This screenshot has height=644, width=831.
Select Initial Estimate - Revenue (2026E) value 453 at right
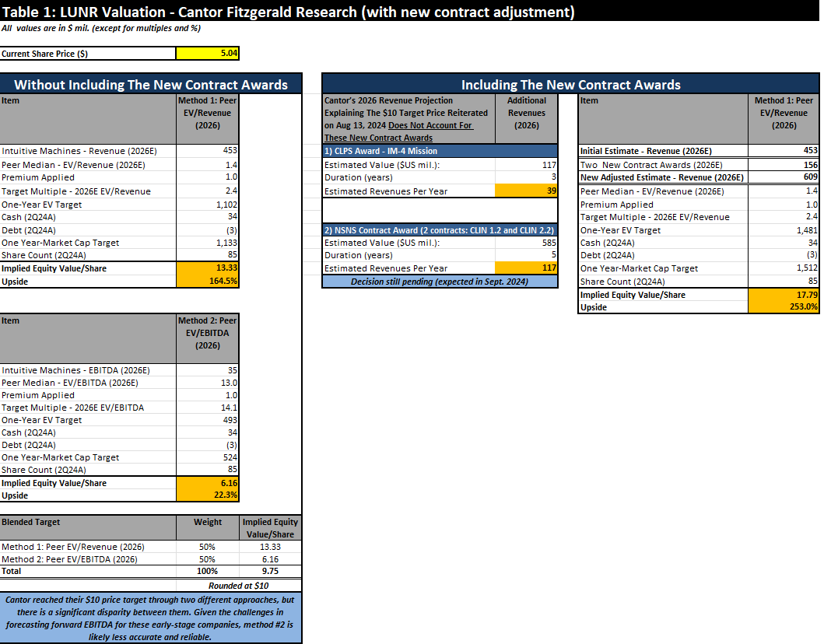click(784, 151)
